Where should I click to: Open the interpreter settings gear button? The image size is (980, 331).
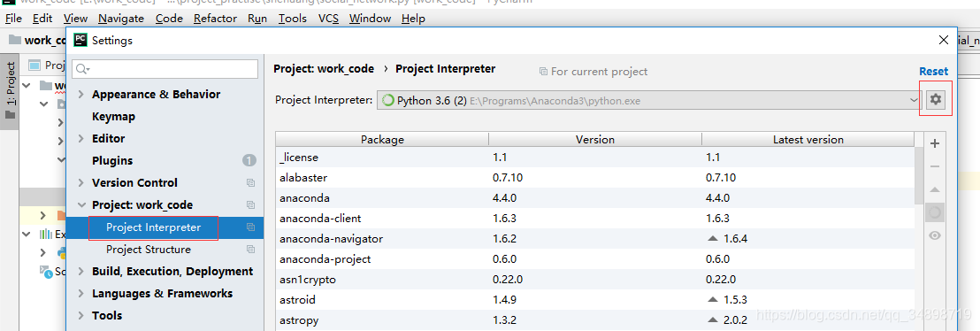coord(935,99)
